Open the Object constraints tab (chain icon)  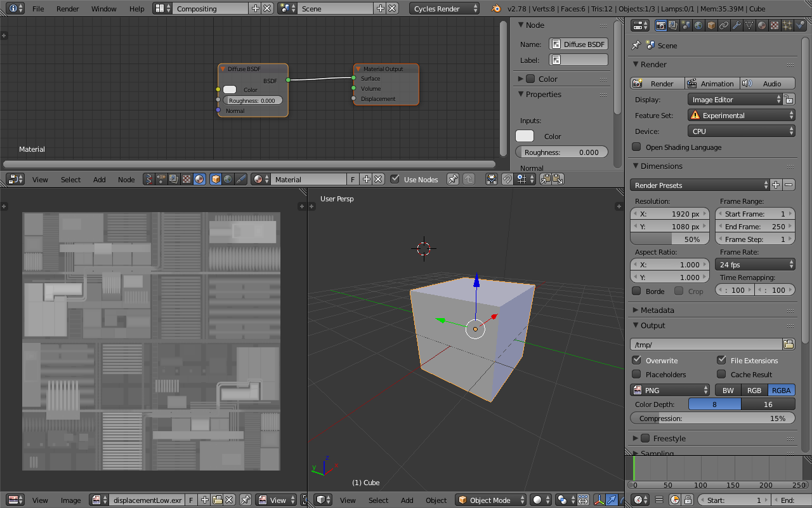(x=724, y=25)
